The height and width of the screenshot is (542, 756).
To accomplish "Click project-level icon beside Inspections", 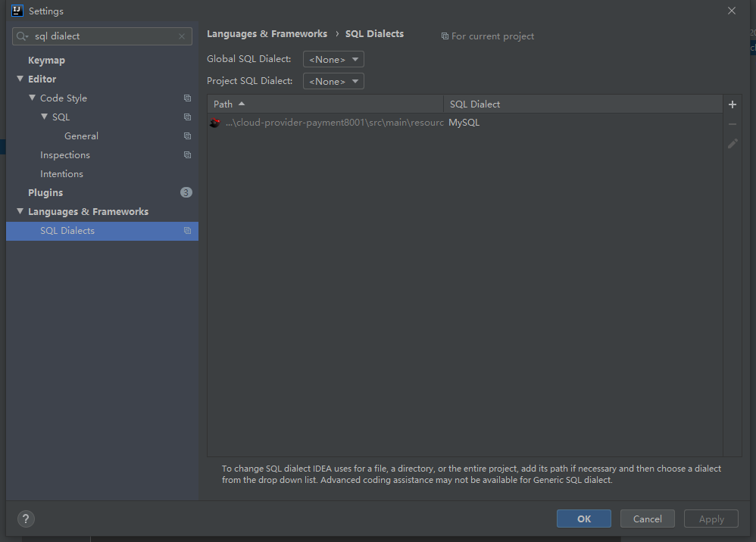I will click(x=187, y=155).
